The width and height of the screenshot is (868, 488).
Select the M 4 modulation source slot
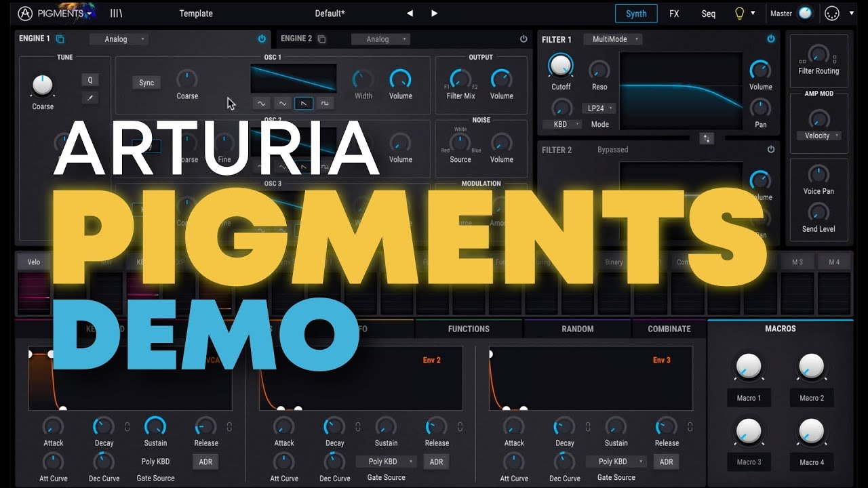834,262
